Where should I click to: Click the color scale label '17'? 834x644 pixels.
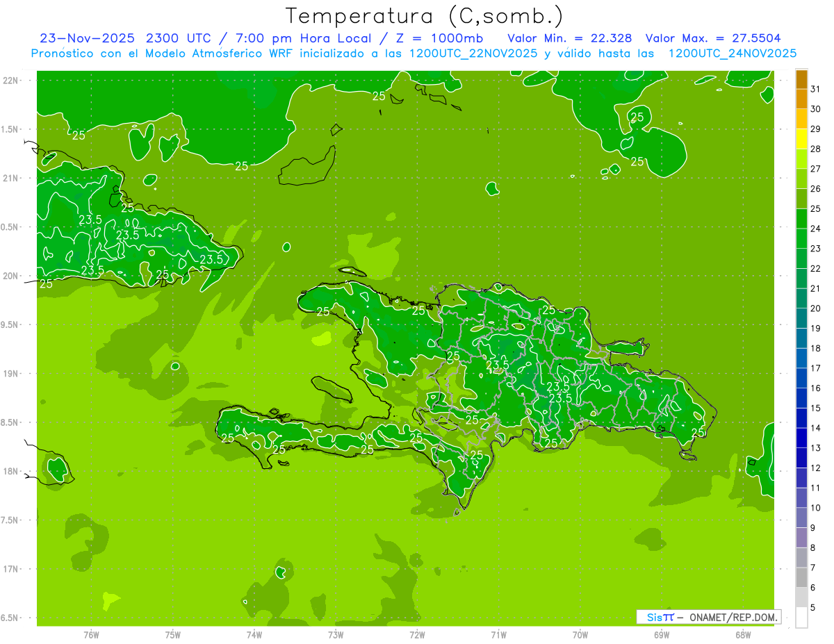pos(816,368)
